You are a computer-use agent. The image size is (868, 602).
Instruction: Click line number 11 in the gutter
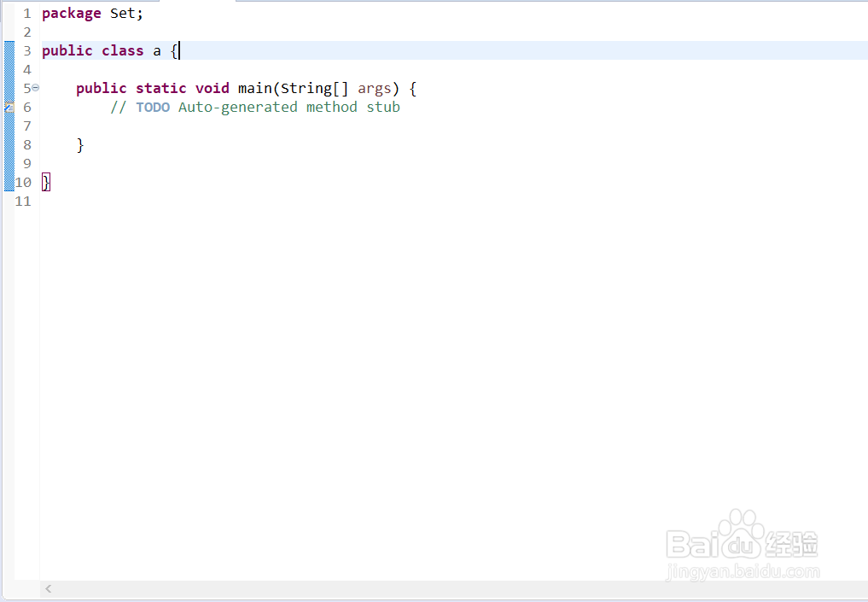pos(23,201)
